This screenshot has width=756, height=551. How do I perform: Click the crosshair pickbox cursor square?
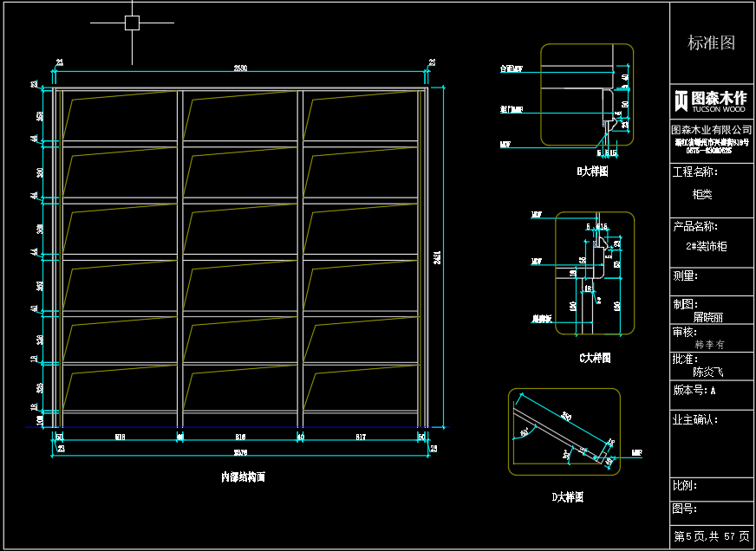click(x=132, y=23)
